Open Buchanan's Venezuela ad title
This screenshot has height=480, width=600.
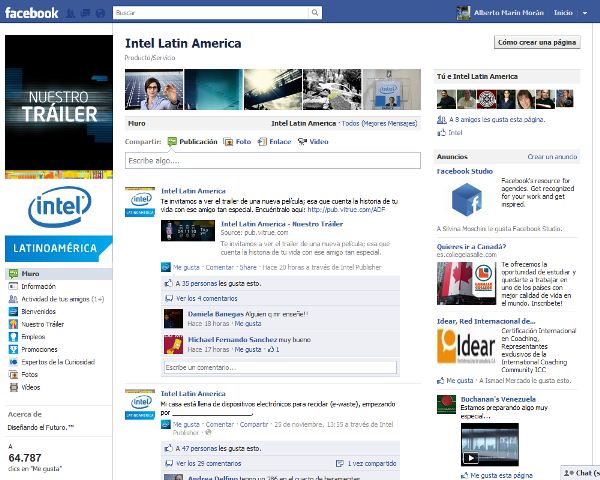pyautogui.click(x=498, y=399)
